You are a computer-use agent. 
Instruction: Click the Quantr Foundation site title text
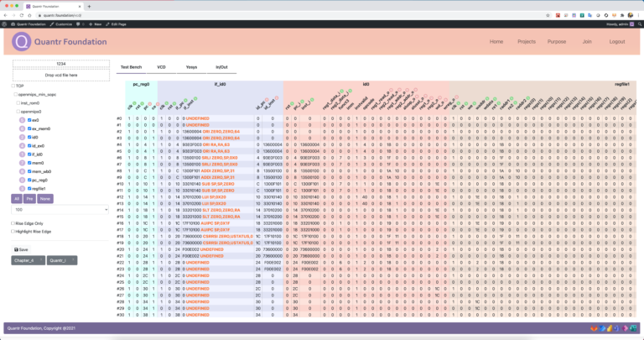(x=70, y=41)
